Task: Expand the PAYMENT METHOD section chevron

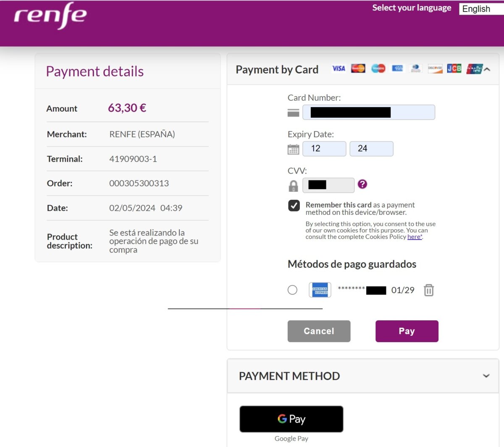Action: (x=486, y=376)
